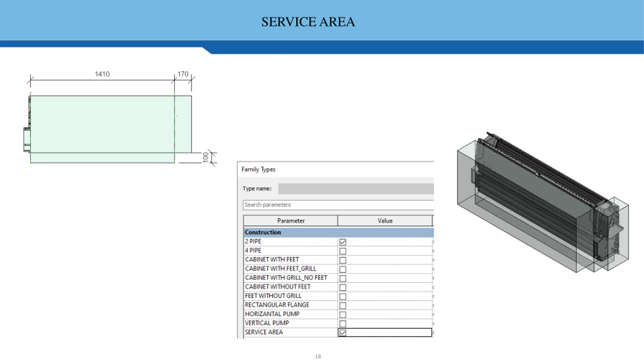644x362 pixels.
Task: Check the HORIZANTAL PUMP checkbox
Action: [343, 314]
